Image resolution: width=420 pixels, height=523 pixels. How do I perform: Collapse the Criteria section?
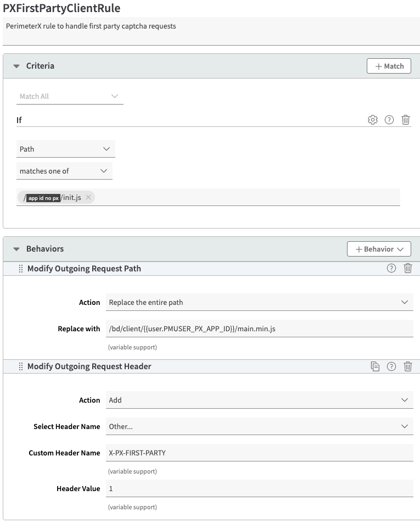tap(16, 66)
